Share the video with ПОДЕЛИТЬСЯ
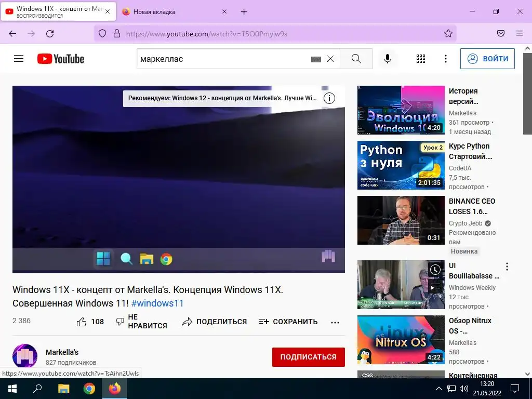 (215, 322)
